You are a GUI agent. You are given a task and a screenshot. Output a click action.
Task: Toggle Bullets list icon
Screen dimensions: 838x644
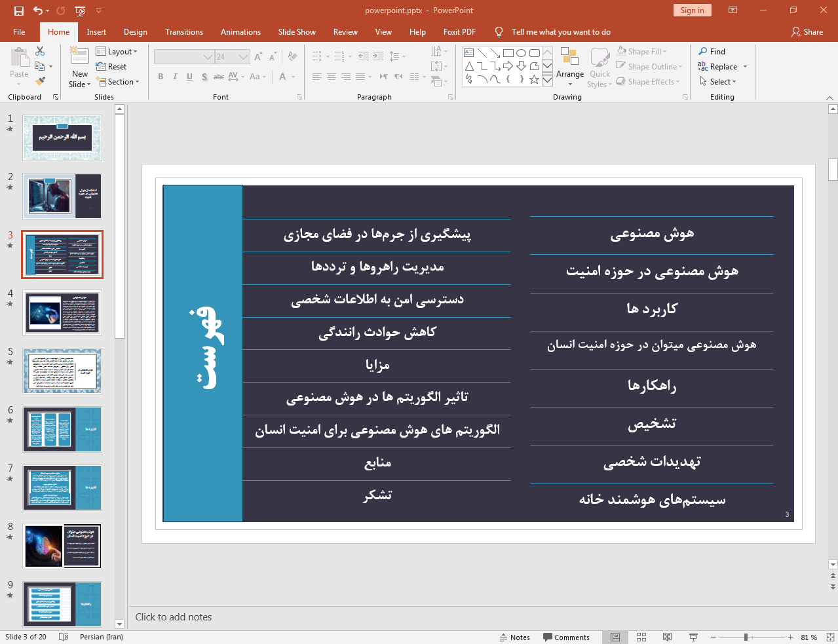[x=317, y=56]
